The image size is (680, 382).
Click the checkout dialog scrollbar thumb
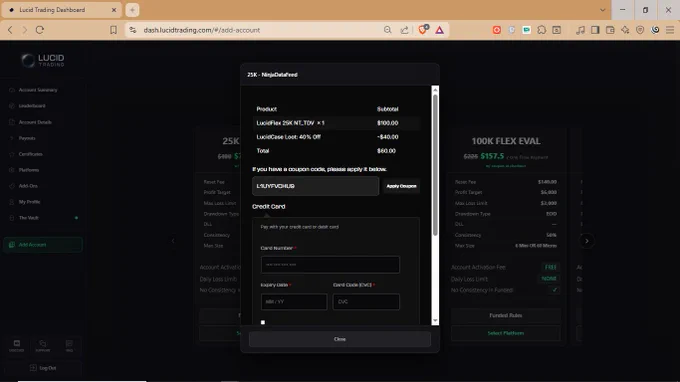pos(435,165)
